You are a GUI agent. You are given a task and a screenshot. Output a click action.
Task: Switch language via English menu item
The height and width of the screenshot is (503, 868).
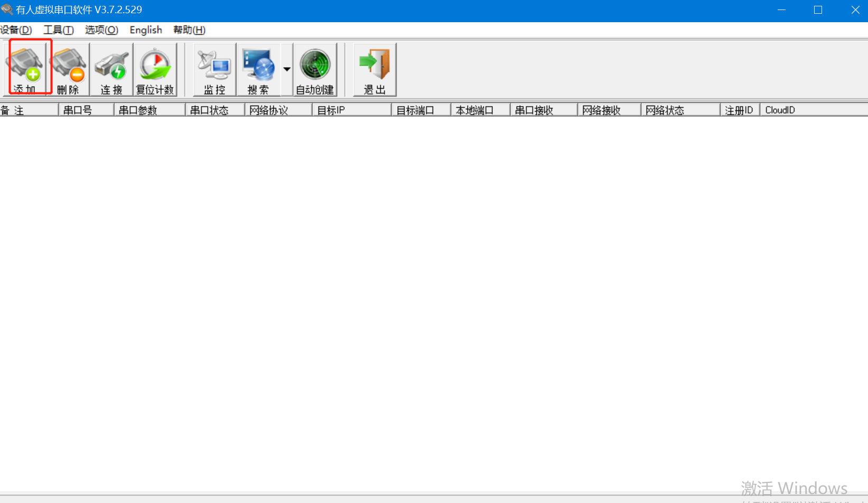point(146,30)
